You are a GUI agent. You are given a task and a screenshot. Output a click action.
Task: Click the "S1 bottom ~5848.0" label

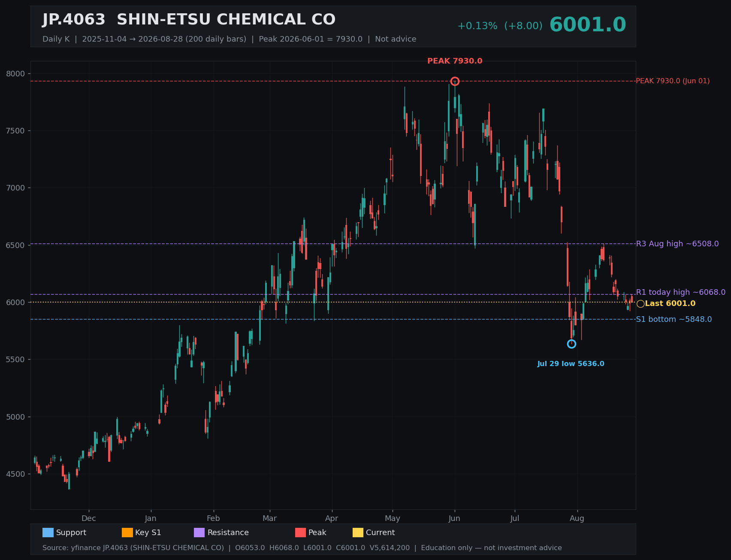674,319
